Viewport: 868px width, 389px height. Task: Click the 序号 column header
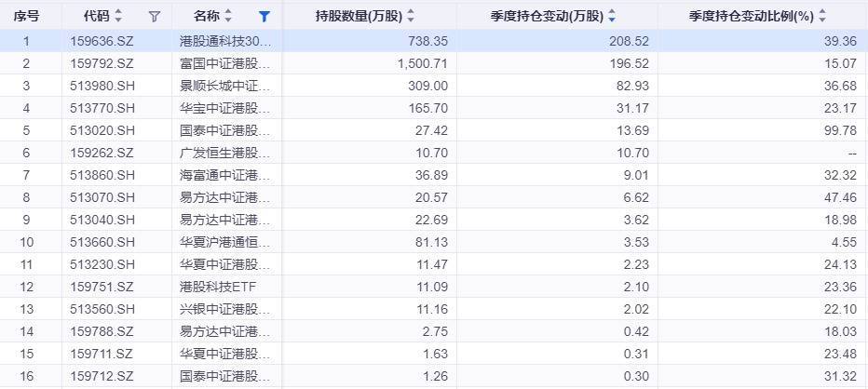coord(26,17)
